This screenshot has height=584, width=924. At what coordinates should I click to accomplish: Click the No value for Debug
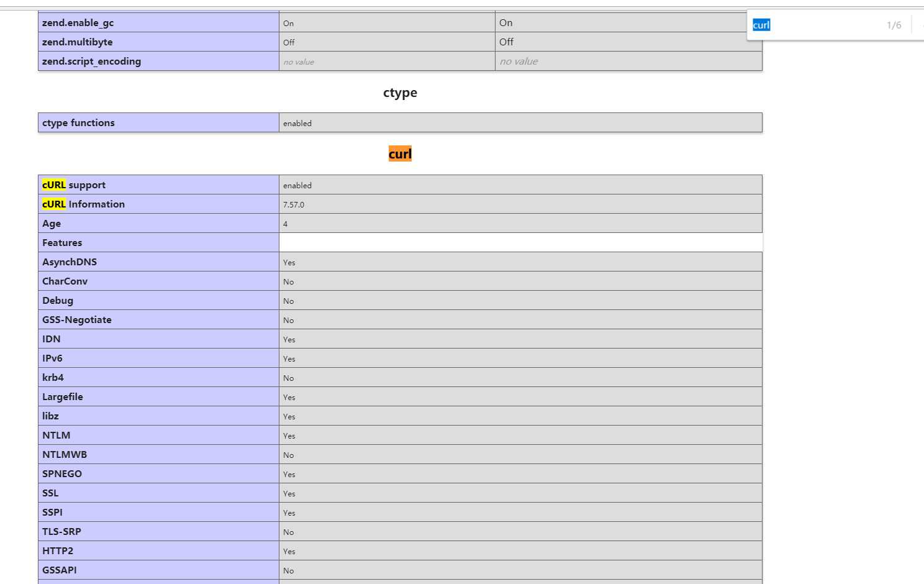click(289, 301)
